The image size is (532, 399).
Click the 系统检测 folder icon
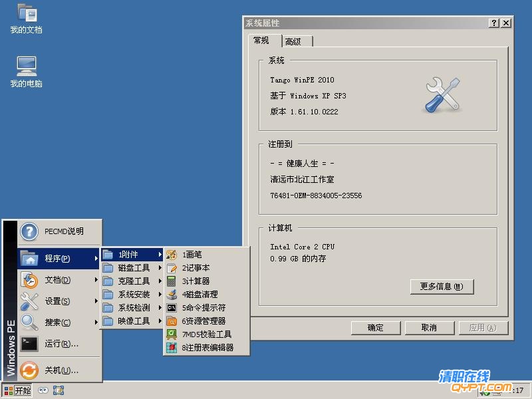pos(108,308)
